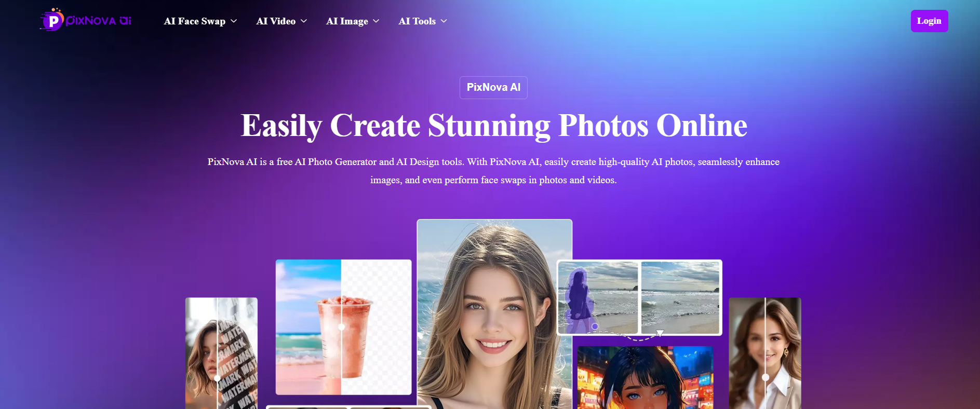This screenshot has height=409, width=980.
Task: Expand the AI Video chevron arrow
Action: tap(304, 21)
